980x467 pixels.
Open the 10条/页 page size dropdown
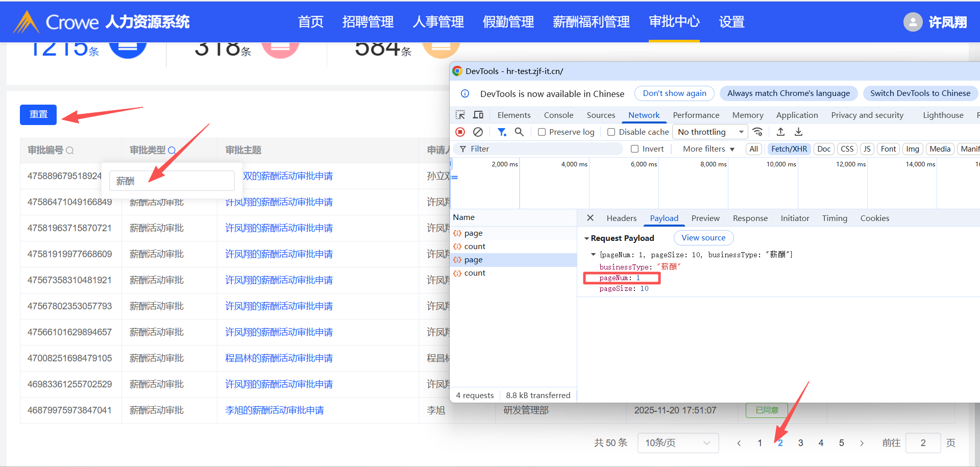tap(677, 443)
